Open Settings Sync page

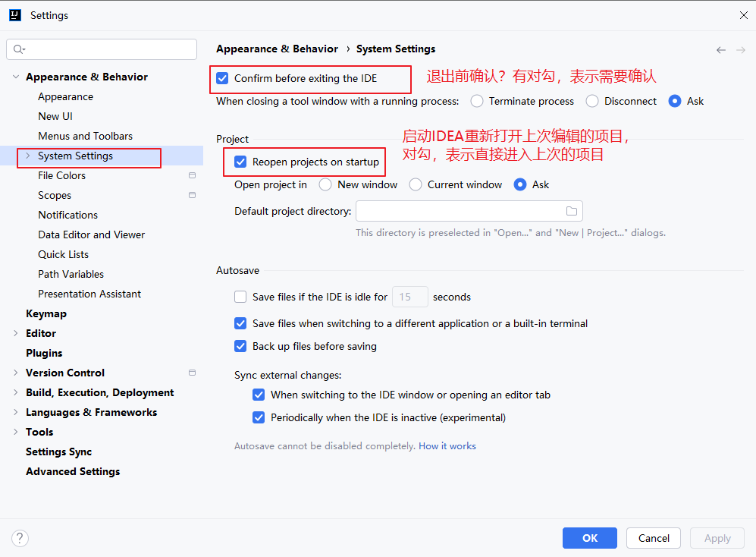coord(59,452)
